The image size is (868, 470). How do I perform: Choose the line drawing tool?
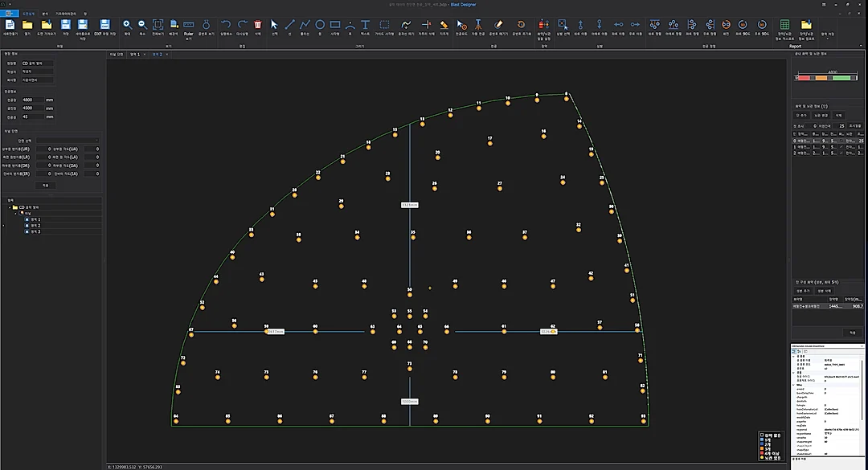click(x=289, y=25)
